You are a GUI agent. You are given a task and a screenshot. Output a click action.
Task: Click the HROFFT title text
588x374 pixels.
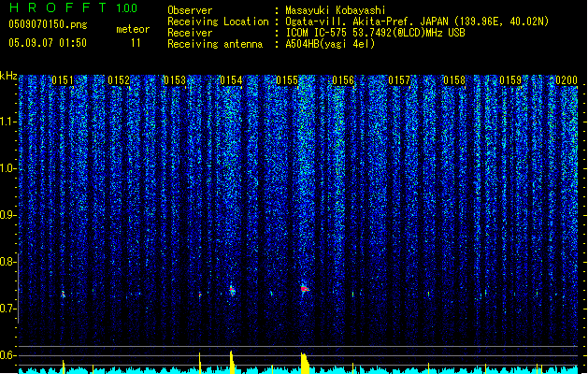[58, 7]
